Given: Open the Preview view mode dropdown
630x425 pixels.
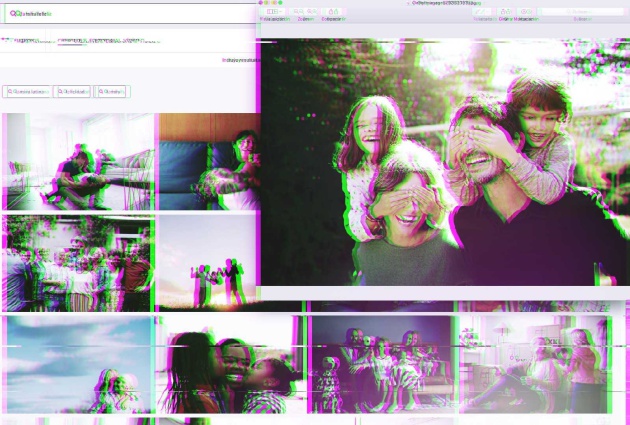Looking at the screenshot, I should 274,12.
